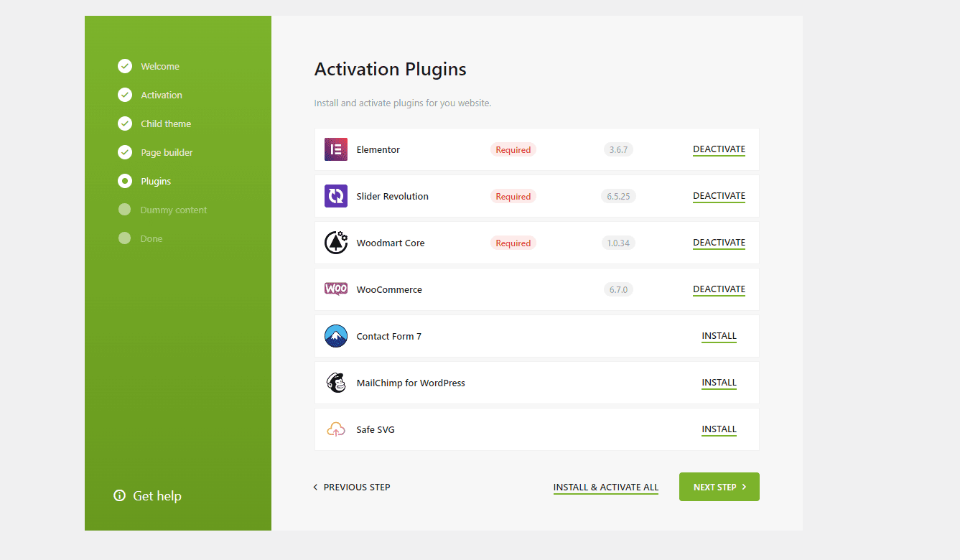Click the Woodmart Core tree icon

(x=335, y=243)
